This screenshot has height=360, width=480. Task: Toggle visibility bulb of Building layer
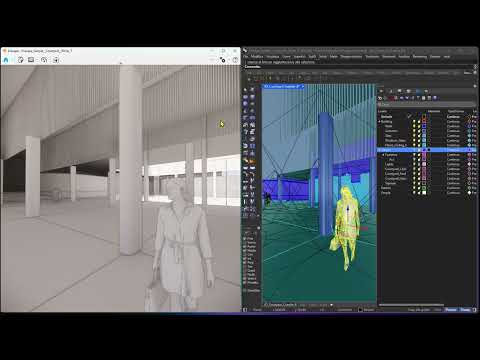point(414,122)
